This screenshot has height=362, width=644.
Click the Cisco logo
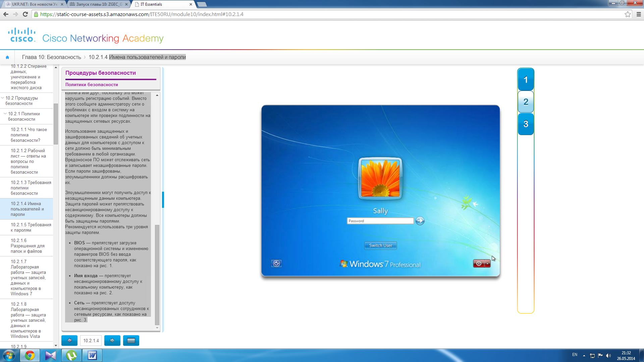tap(22, 35)
